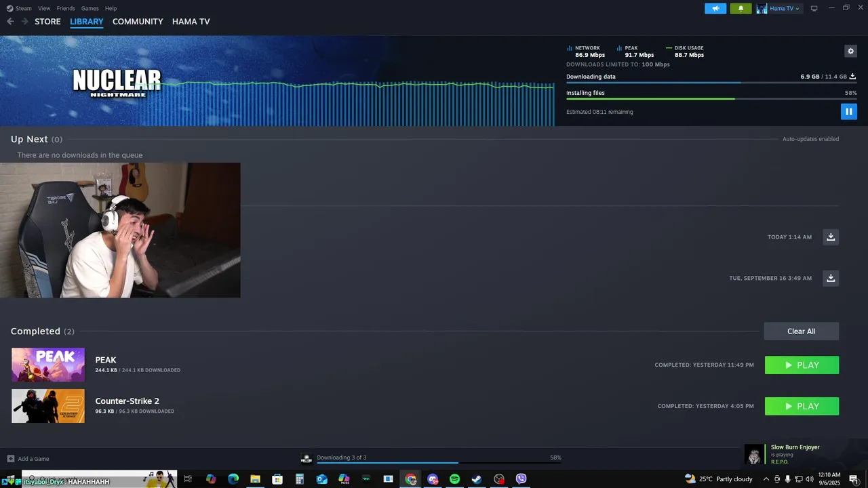The image size is (868, 488).
Task: Click the Hama TV profile avatar
Action: pyautogui.click(x=762, y=8)
